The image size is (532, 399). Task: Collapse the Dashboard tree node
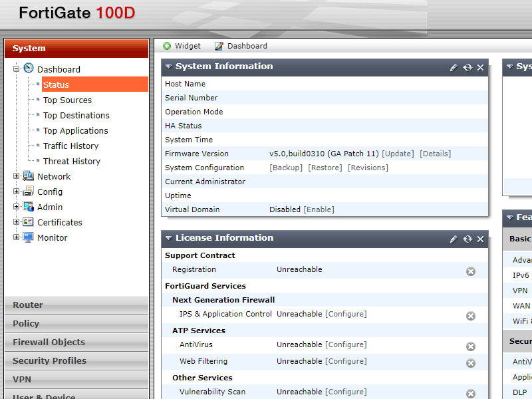tap(17, 68)
